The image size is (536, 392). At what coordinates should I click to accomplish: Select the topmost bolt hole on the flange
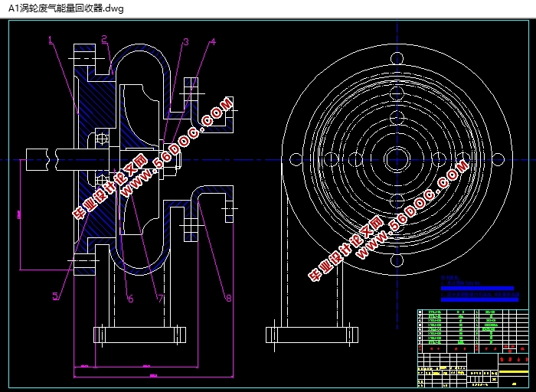click(x=396, y=59)
